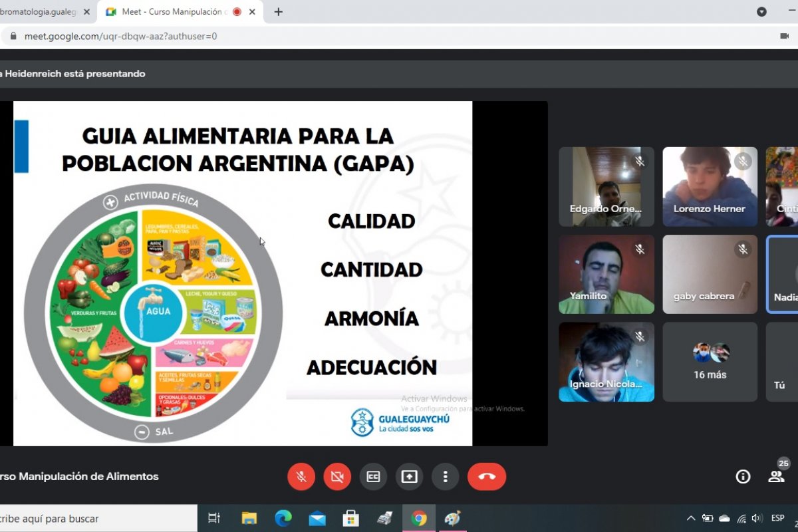The height and width of the screenshot is (532, 798).
Task: Enable closed captions in the call
Action: tap(373, 477)
